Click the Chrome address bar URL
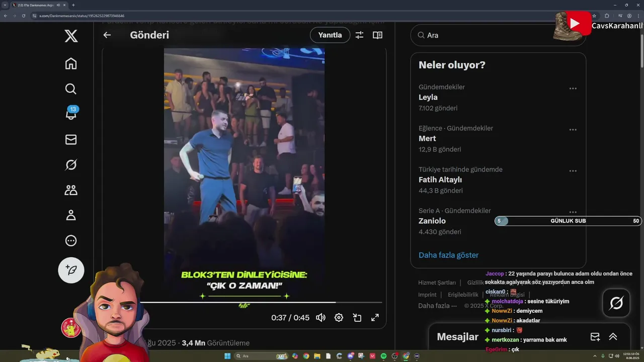 click(82, 16)
